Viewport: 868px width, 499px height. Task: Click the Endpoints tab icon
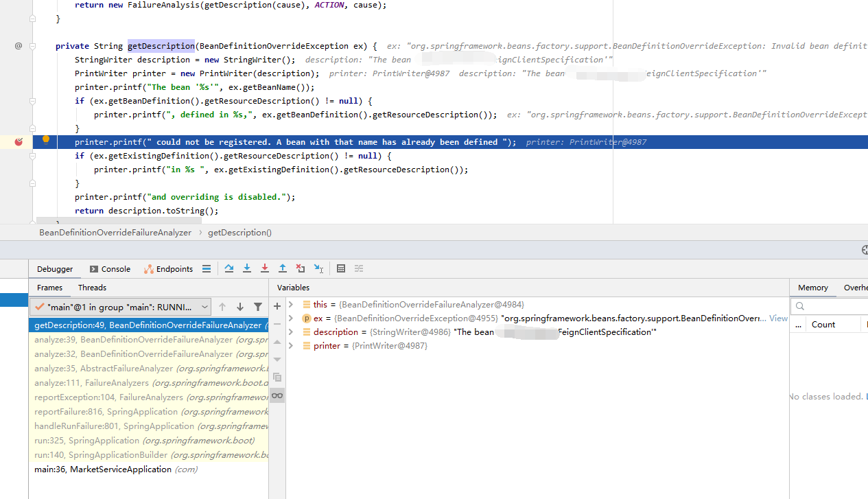pyautogui.click(x=148, y=269)
